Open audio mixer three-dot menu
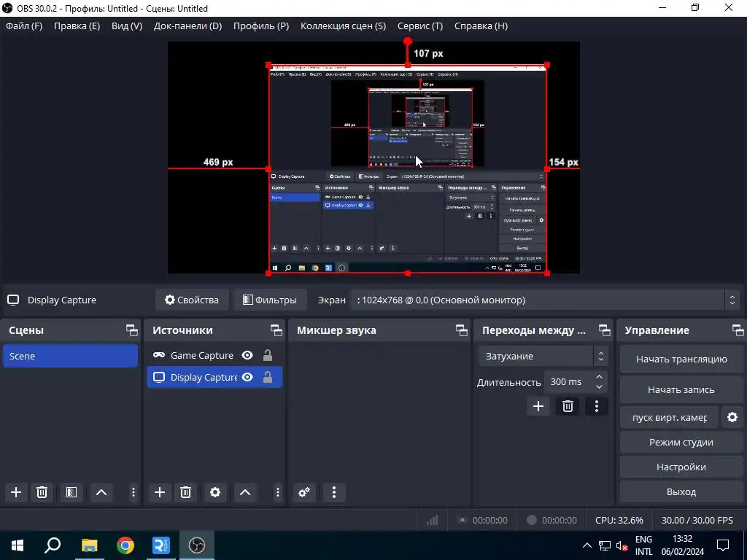This screenshot has height=560, width=747. point(334,492)
